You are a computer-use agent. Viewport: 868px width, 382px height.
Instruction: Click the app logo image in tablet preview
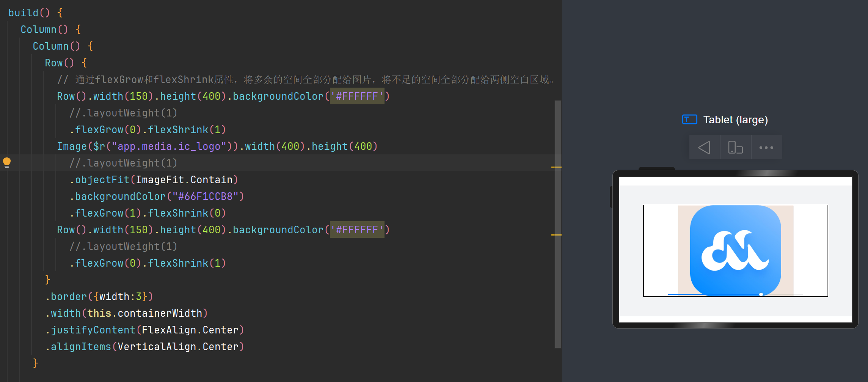[735, 250]
